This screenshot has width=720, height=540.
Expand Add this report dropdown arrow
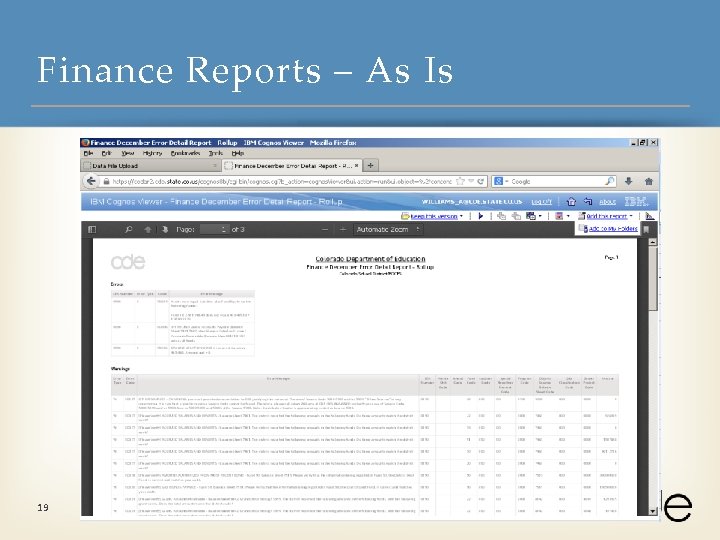coord(631,216)
